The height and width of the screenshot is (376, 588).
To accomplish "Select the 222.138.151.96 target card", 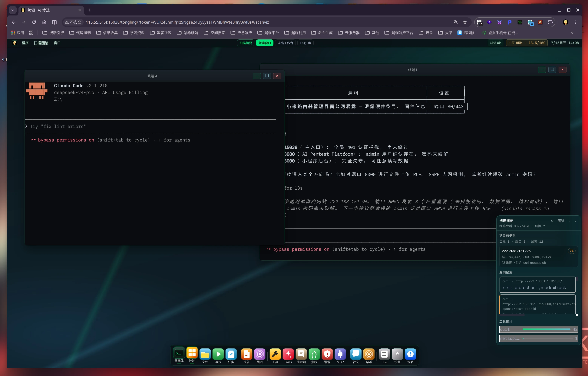I will (x=538, y=256).
